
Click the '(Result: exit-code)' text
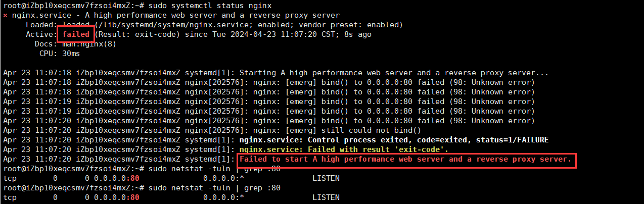[x=137, y=34]
